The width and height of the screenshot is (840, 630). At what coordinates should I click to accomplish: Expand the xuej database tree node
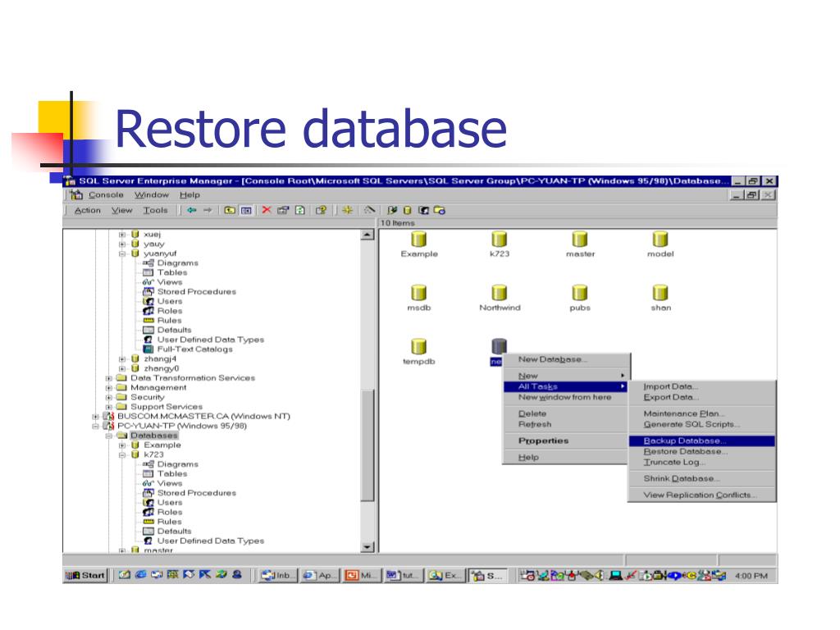pyautogui.click(x=122, y=234)
